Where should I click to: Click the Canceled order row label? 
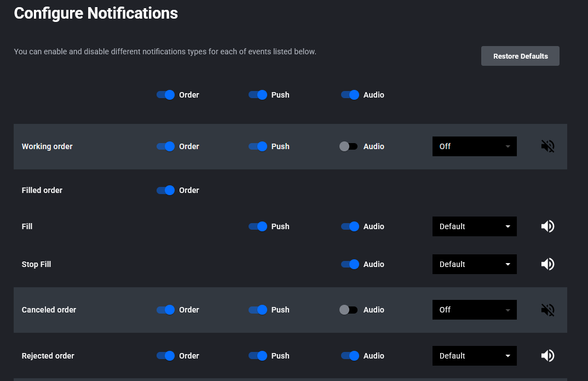49,310
